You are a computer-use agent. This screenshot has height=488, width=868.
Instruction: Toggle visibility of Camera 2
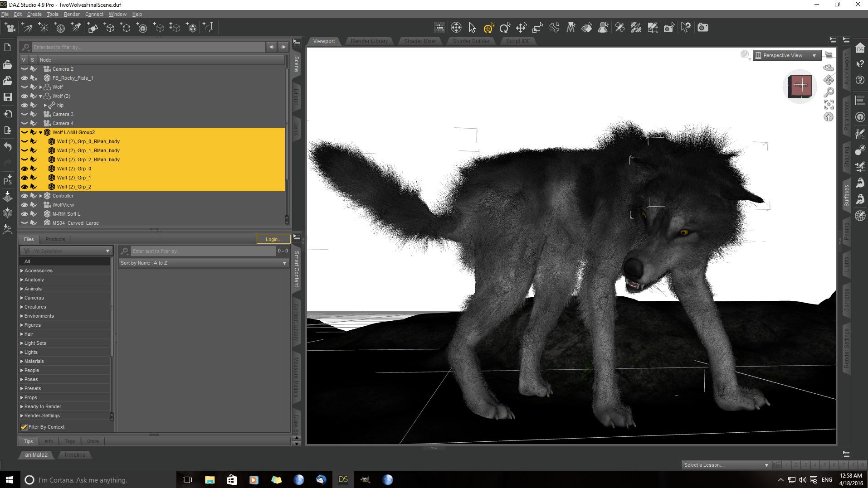24,69
